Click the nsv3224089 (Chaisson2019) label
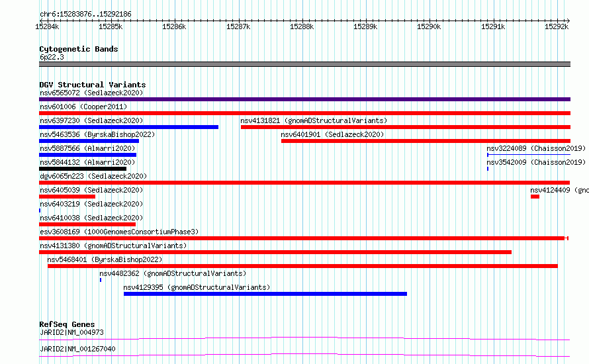This screenshot has height=364, width=589. click(x=536, y=148)
